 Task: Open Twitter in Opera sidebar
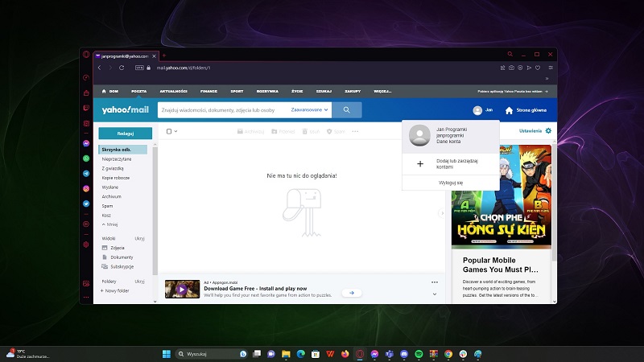pos(86,204)
